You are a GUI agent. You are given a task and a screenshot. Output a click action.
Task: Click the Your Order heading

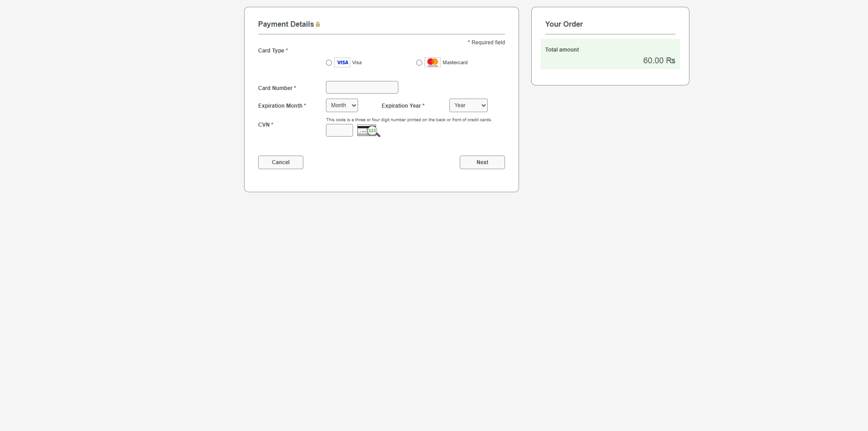pos(564,24)
